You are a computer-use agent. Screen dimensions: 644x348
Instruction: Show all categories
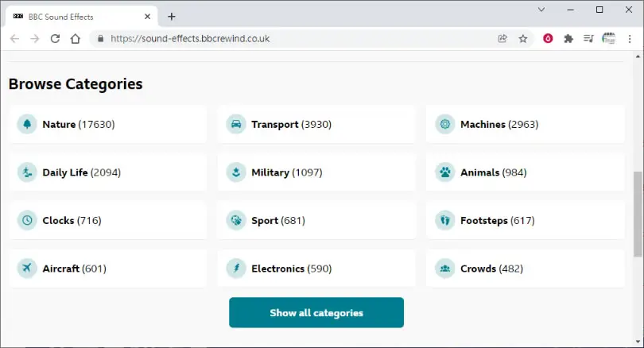[x=316, y=313]
